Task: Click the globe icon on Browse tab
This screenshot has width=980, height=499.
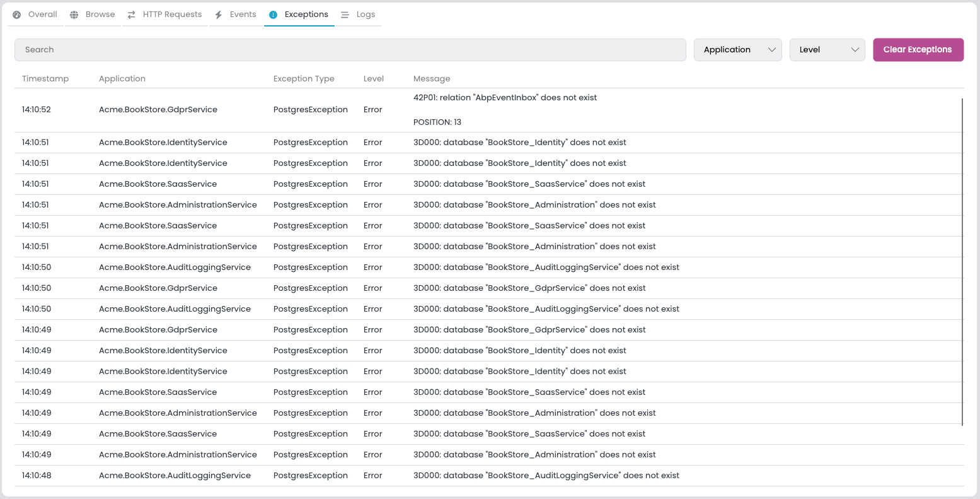Action: [x=74, y=14]
